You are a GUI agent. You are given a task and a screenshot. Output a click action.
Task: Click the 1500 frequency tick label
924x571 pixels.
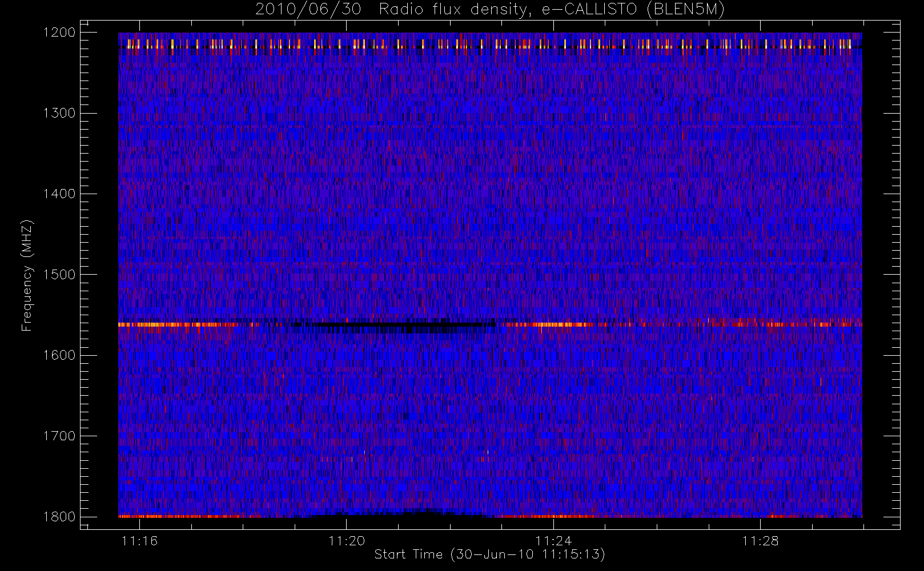pyautogui.click(x=59, y=275)
